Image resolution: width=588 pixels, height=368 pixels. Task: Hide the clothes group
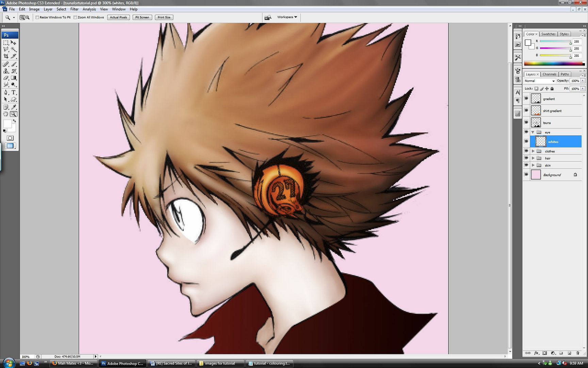point(526,151)
